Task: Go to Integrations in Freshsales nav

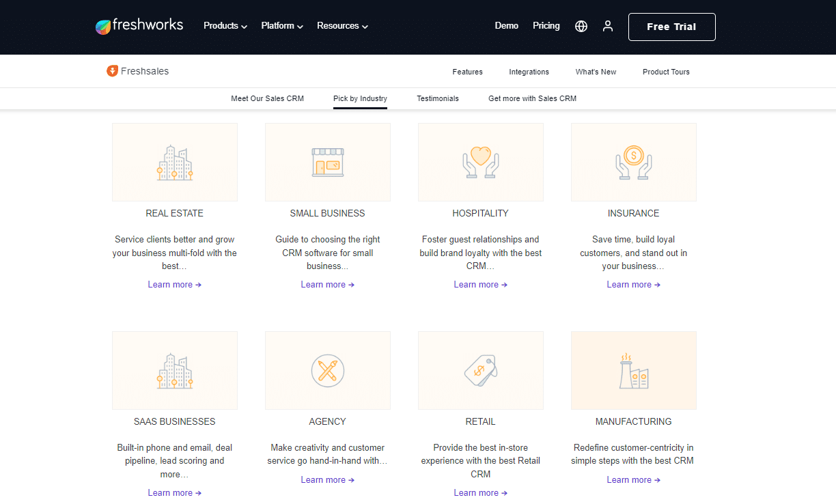Action: [x=529, y=72]
